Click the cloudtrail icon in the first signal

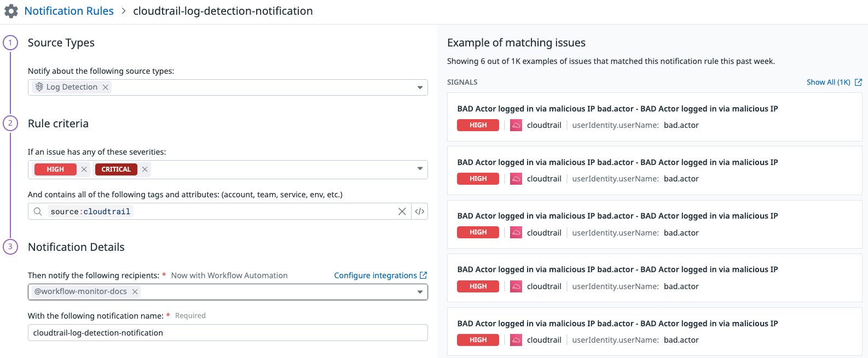(516, 125)
